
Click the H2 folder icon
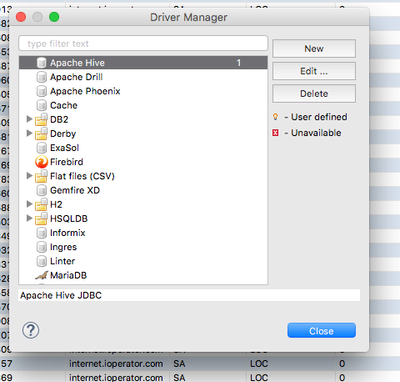[41, 204]
